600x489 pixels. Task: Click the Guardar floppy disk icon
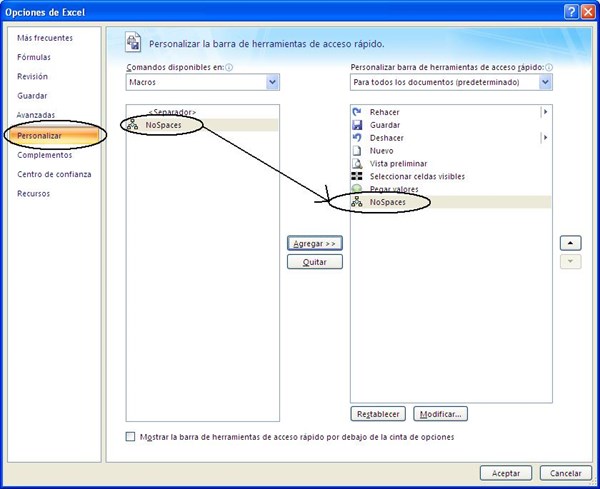[357, 125]
